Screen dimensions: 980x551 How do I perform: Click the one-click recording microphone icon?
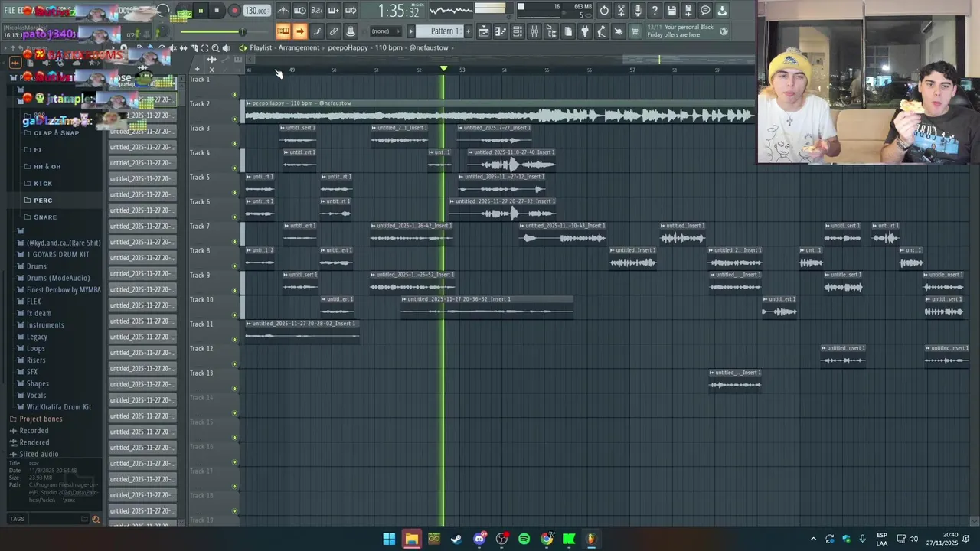click(638, 11)
